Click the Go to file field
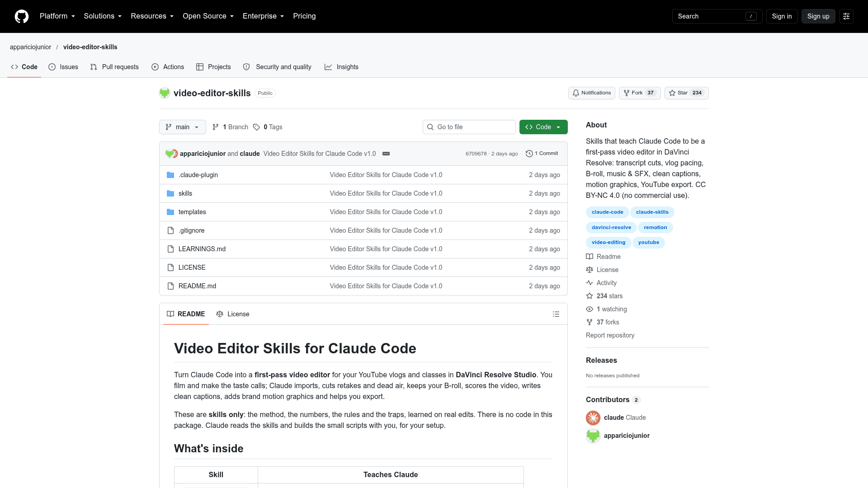Screen dimensions: 868x488 click(x=469, y=127)
